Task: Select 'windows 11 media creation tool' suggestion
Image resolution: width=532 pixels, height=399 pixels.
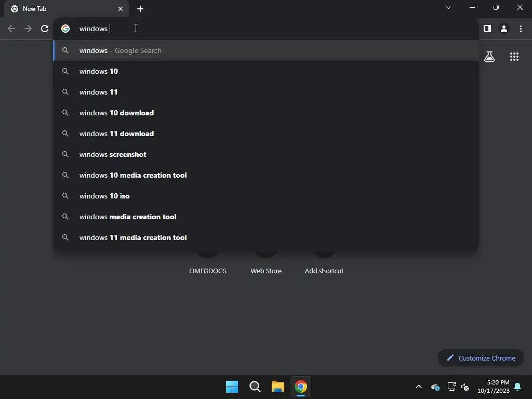Action: 266,237
